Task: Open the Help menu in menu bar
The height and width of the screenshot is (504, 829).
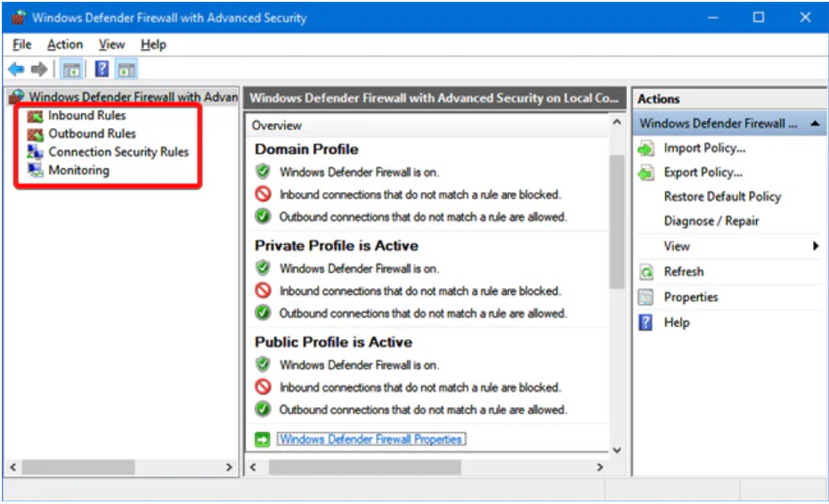Action: tap(153, 45)
